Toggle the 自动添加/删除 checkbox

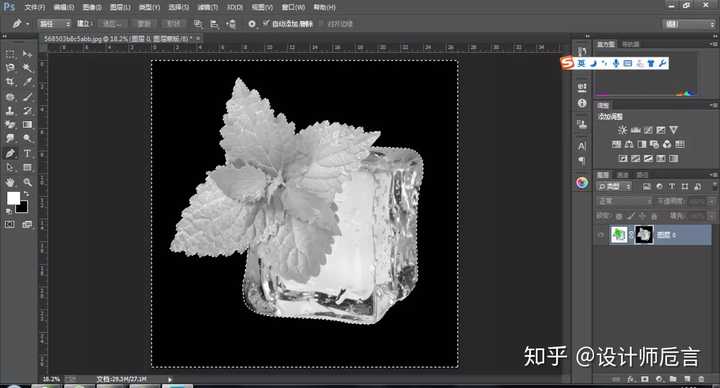tap(266, 23)
